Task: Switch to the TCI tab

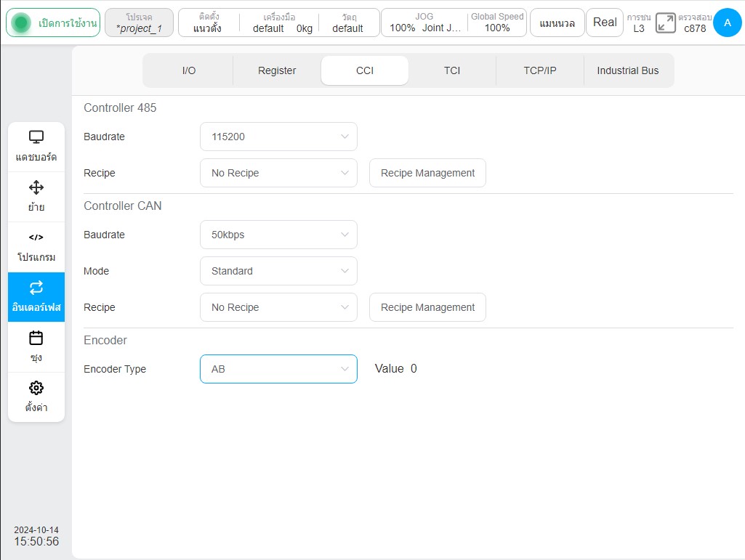Action: click(452, 70)
